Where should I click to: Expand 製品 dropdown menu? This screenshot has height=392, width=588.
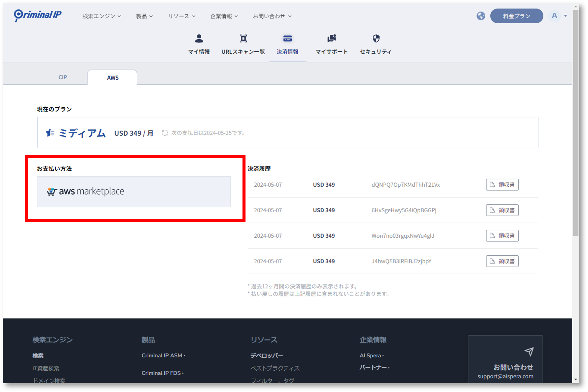144,16
